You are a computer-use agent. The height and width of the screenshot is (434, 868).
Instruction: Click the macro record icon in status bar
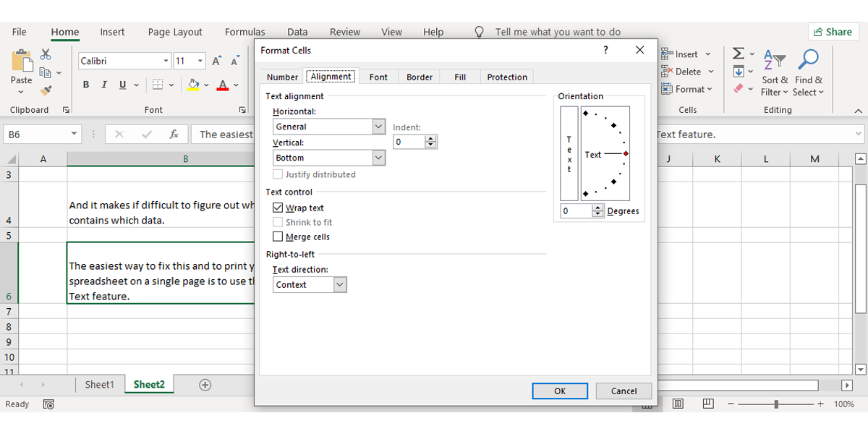(x=48, y=404)
